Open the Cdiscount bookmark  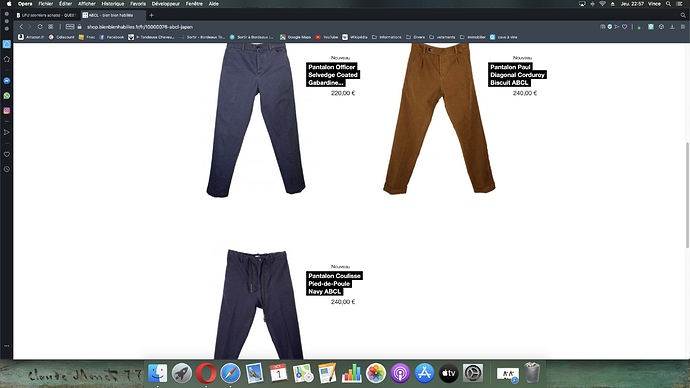pyautogui.click(x=62, y=37)
